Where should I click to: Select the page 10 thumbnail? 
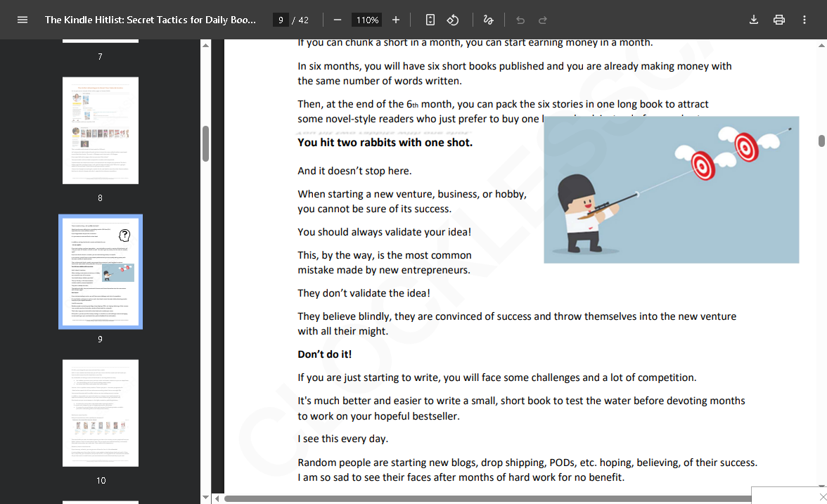click(101, 413)
